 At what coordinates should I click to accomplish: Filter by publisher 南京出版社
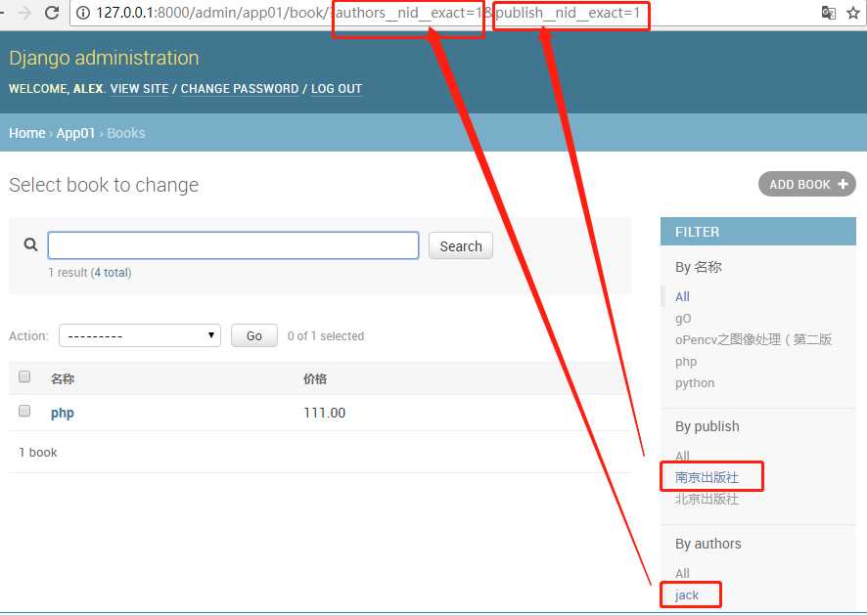click(x=707, y=477)
